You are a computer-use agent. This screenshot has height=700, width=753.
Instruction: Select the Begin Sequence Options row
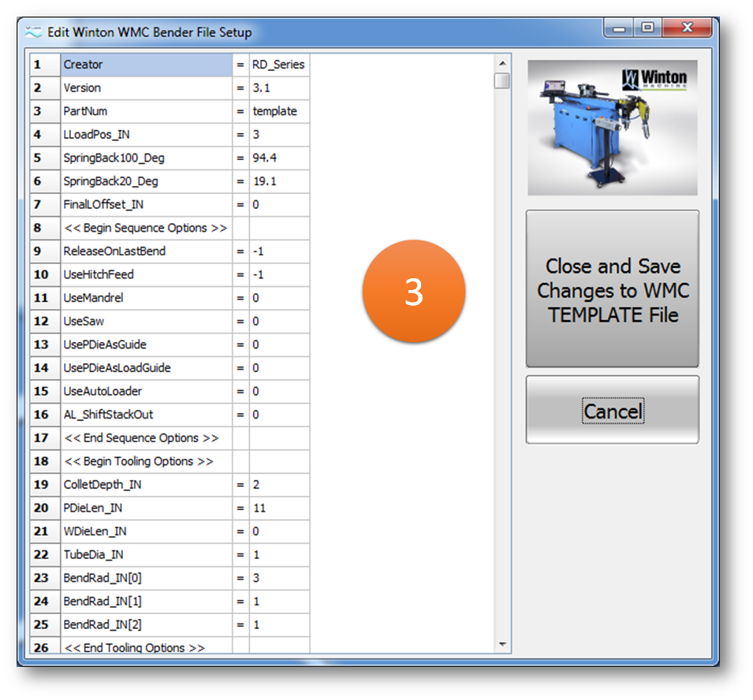tap(147, 228)
